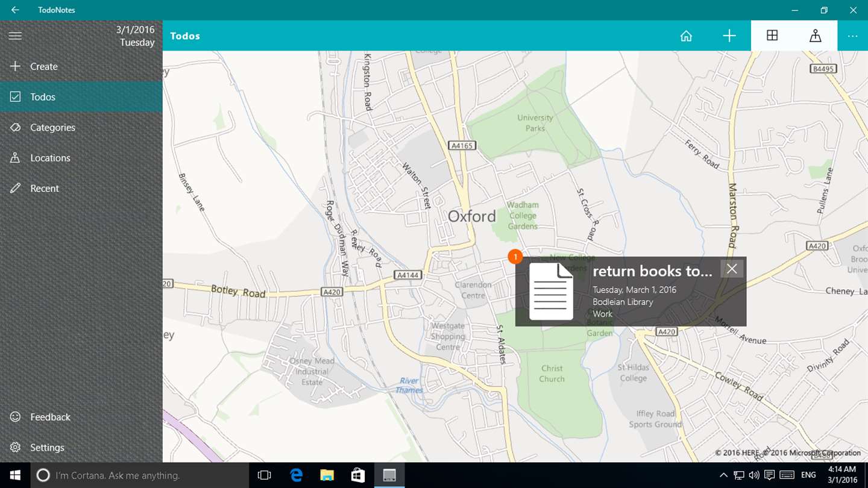Click the ENG language indicator
This screenshot has height=488, width=868.
(x=808, y=475)
